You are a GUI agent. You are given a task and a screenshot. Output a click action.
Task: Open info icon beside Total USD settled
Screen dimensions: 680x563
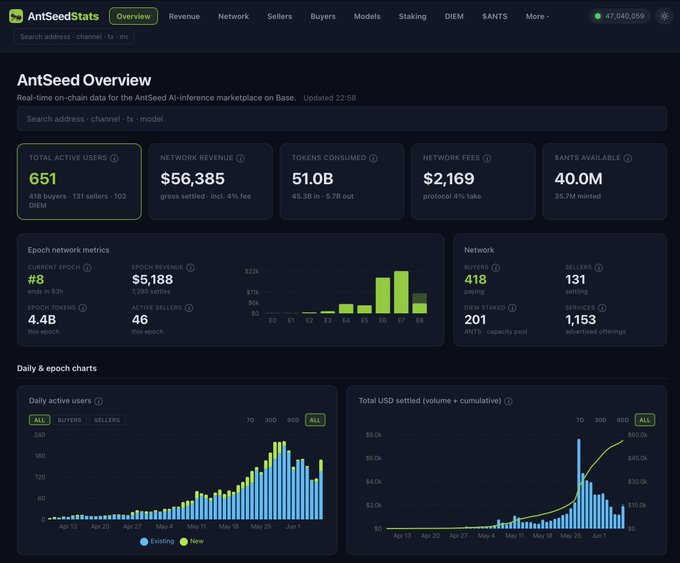pos(508,401)
